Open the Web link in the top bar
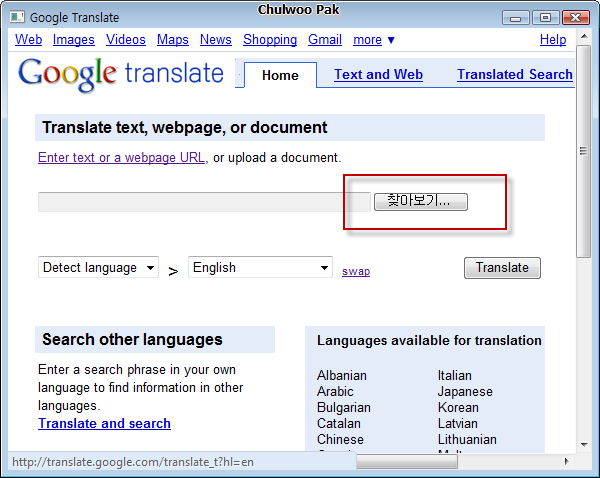This screenshot has width=600, height=478. point(29,39)
